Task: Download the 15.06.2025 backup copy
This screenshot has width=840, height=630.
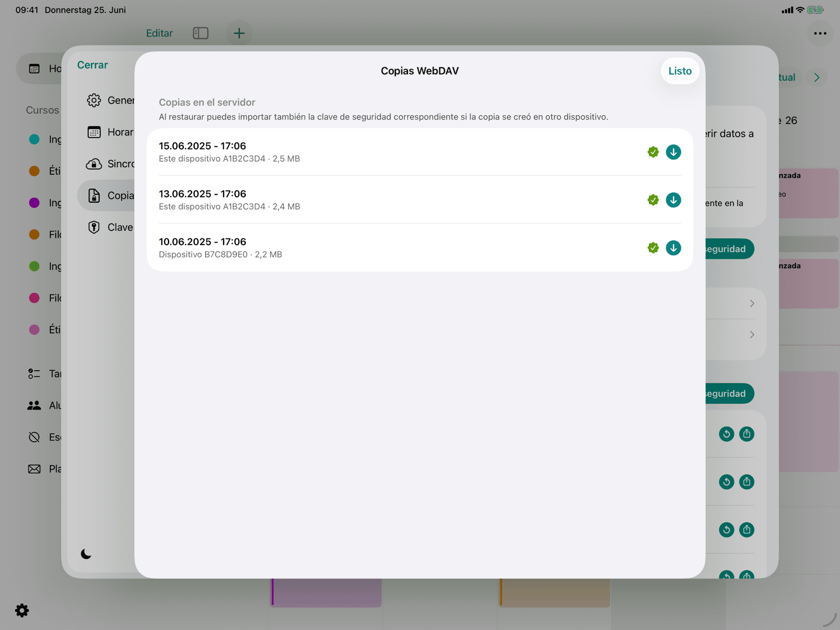Action: (x=673, y=152)
